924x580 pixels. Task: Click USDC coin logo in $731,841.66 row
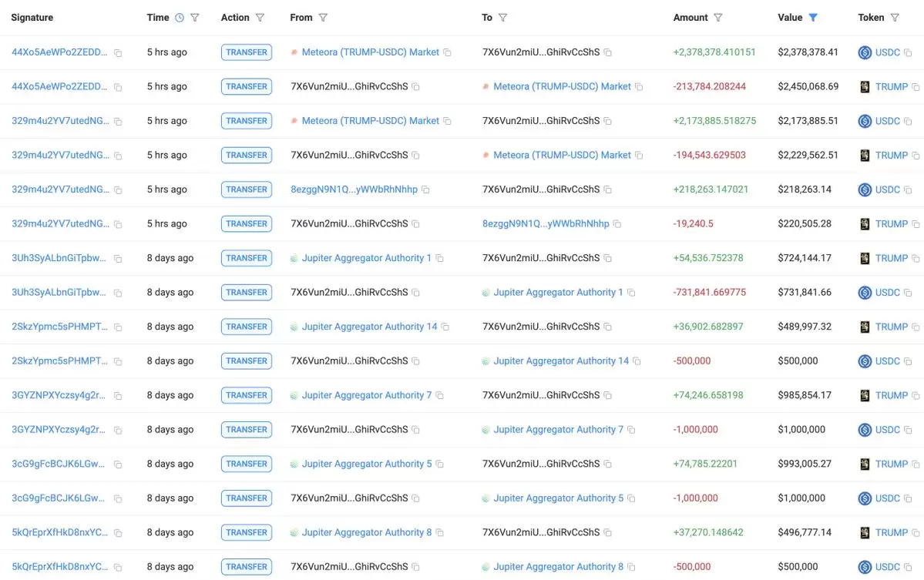[x=865, y=293]
